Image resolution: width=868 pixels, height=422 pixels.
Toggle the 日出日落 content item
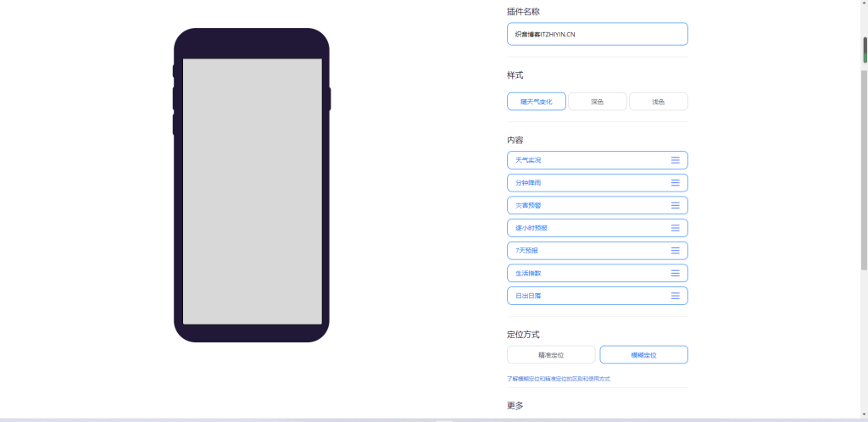pos(598,296)
